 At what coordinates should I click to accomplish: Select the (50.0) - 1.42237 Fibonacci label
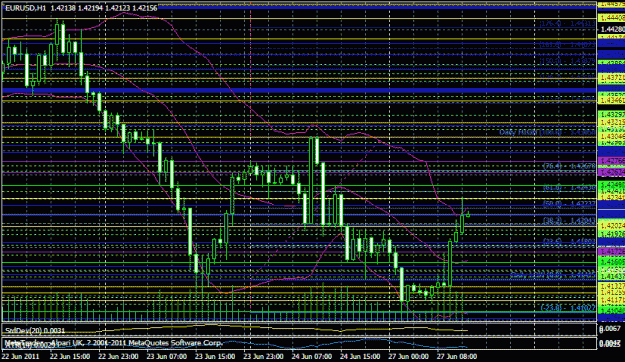569,204
